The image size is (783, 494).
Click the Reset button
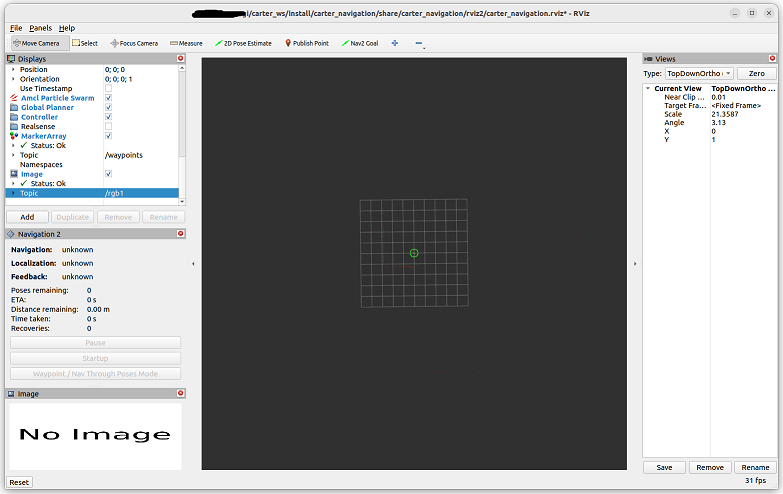coord(19,483)
